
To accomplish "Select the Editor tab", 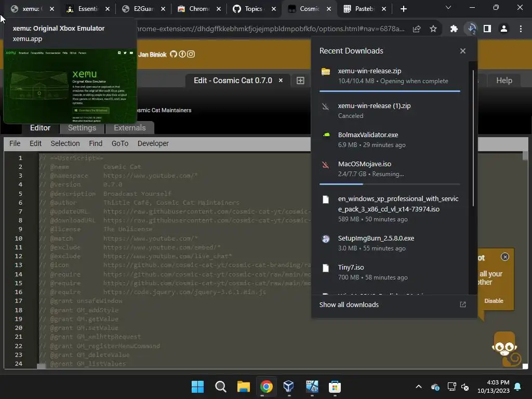I will tap(40, 128).
